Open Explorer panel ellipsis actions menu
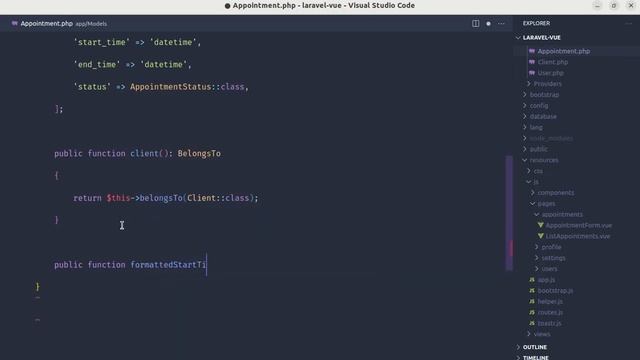The image size is (640, 360). coord(628,24)
